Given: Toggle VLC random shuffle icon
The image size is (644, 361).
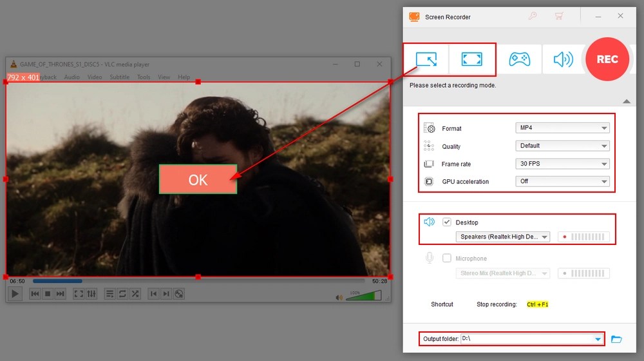Looking at the screenshot, I should click(135, 294).
